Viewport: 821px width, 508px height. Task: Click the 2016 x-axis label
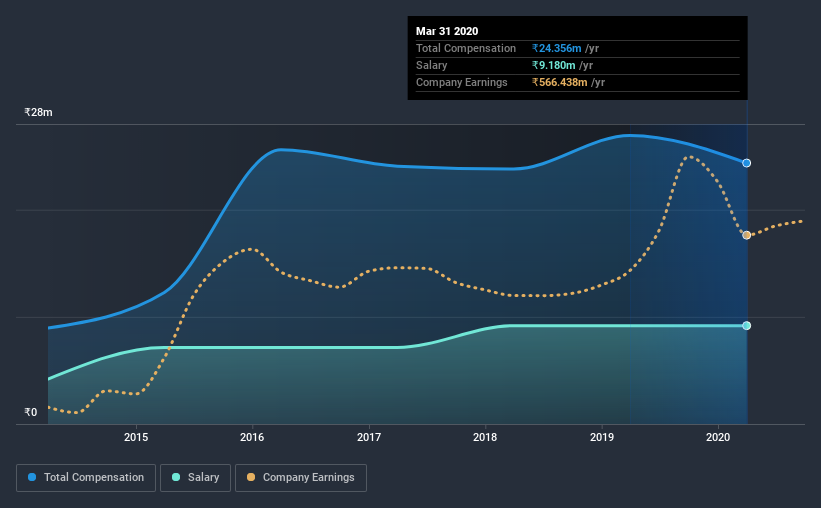[252, 437]
